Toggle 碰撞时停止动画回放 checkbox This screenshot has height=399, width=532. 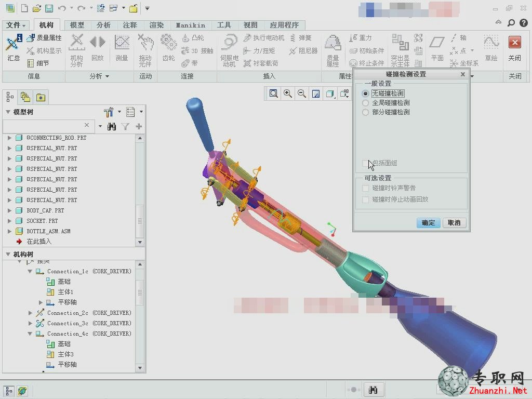click(x=365, y=199)
